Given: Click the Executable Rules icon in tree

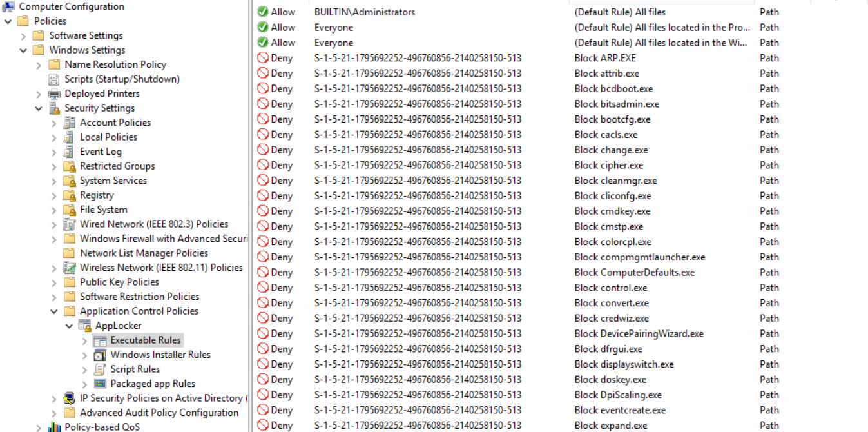Looking at the screenshot, I should 99,340.
